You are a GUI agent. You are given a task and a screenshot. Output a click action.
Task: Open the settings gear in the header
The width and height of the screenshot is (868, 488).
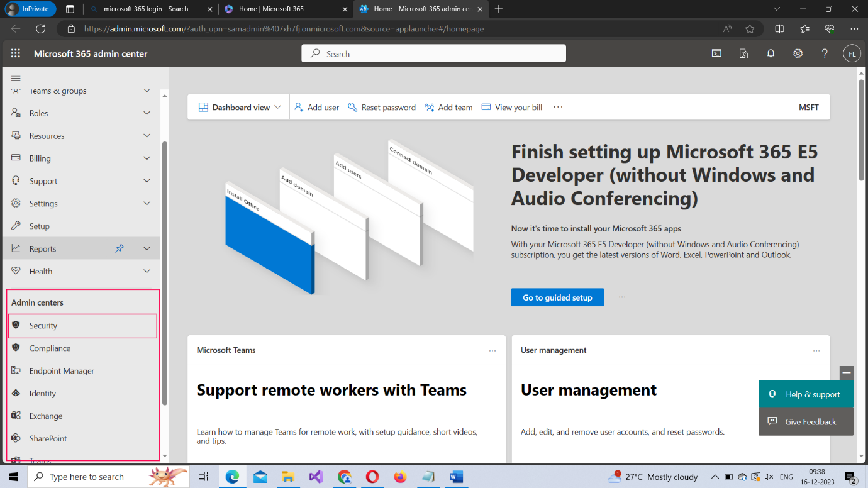[798, 53]
